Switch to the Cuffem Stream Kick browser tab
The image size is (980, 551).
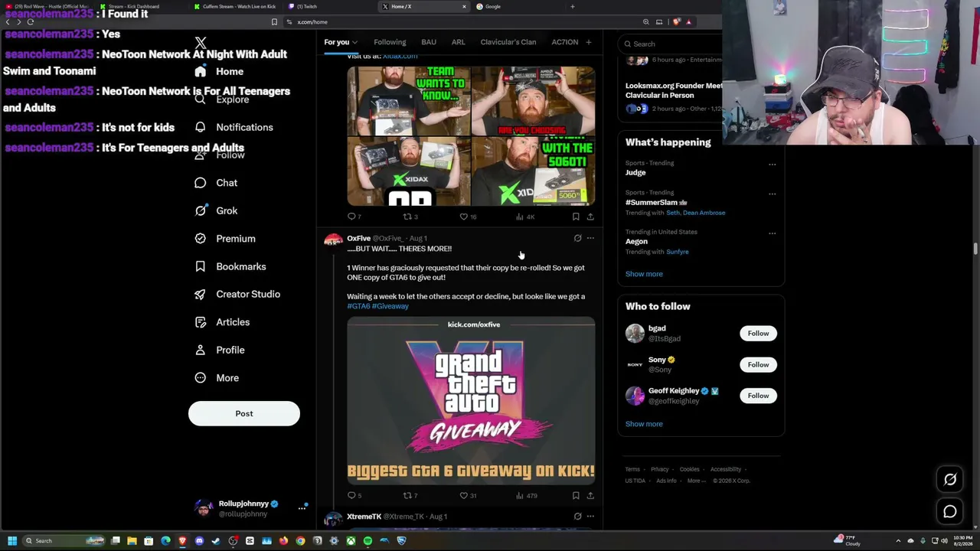[x=237, y=6]
